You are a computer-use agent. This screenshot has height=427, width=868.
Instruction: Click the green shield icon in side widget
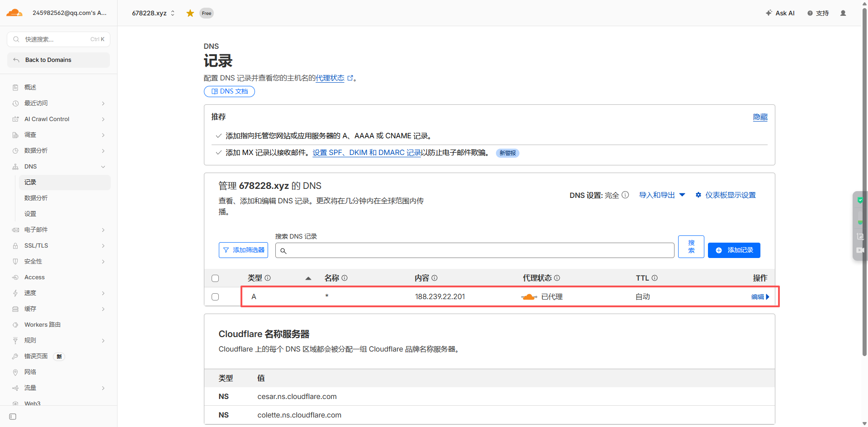(x=860, y=200)
